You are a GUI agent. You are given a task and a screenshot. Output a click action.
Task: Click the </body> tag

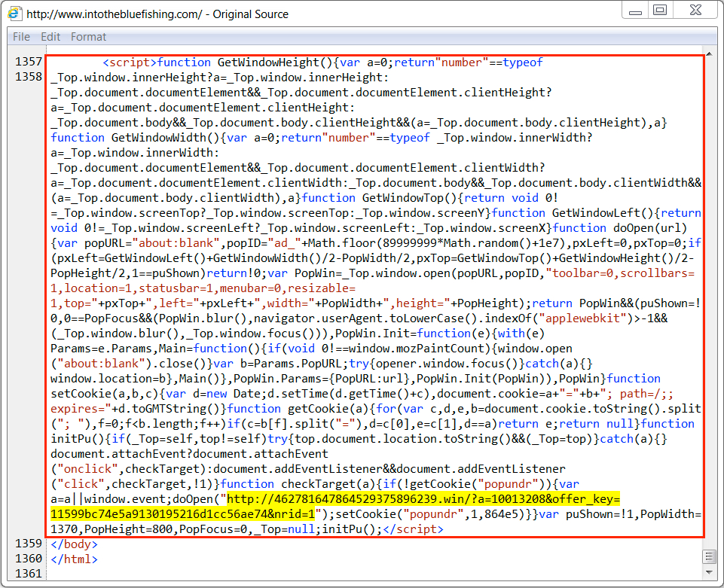tap(75, 544)
